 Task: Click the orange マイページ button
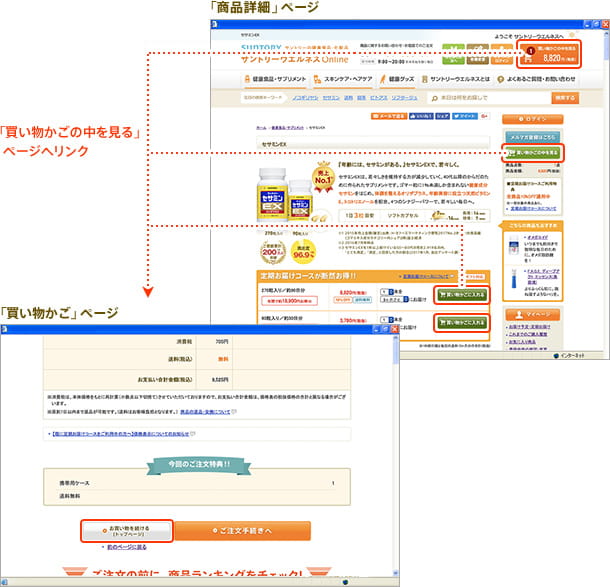pos(533,314)
